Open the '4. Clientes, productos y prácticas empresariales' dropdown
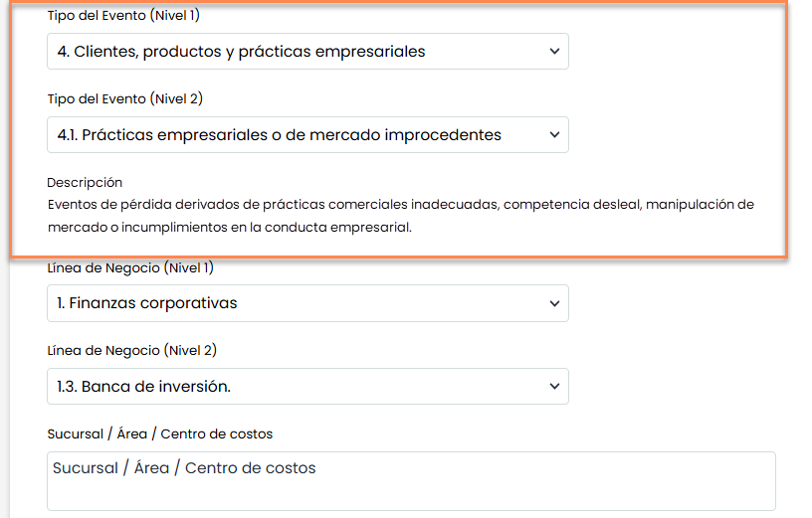Screen dimensions: 812x518 [299, 52]
